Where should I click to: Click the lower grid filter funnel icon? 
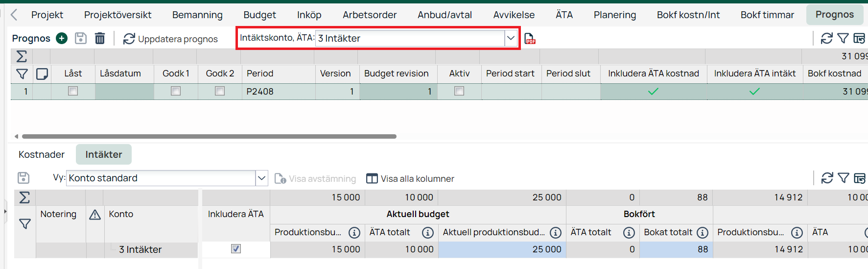click(x=844, y=178)
